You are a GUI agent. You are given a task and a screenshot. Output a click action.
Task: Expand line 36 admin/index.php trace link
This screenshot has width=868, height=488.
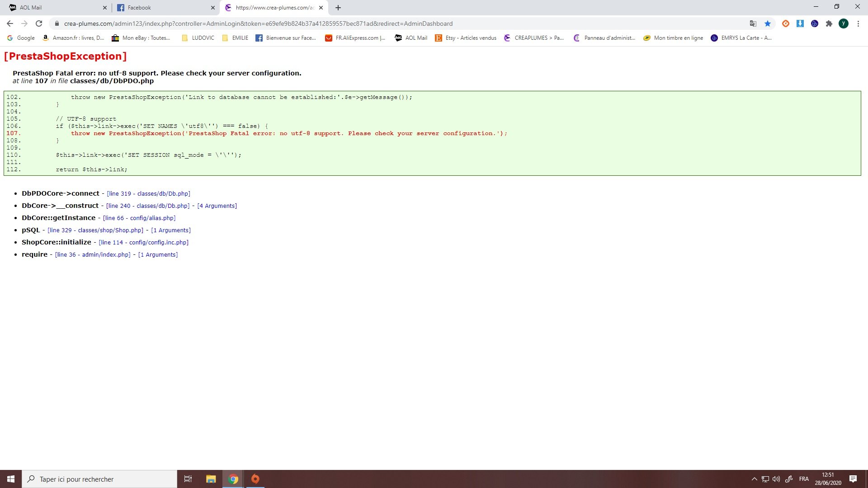[x=93, y=254]
